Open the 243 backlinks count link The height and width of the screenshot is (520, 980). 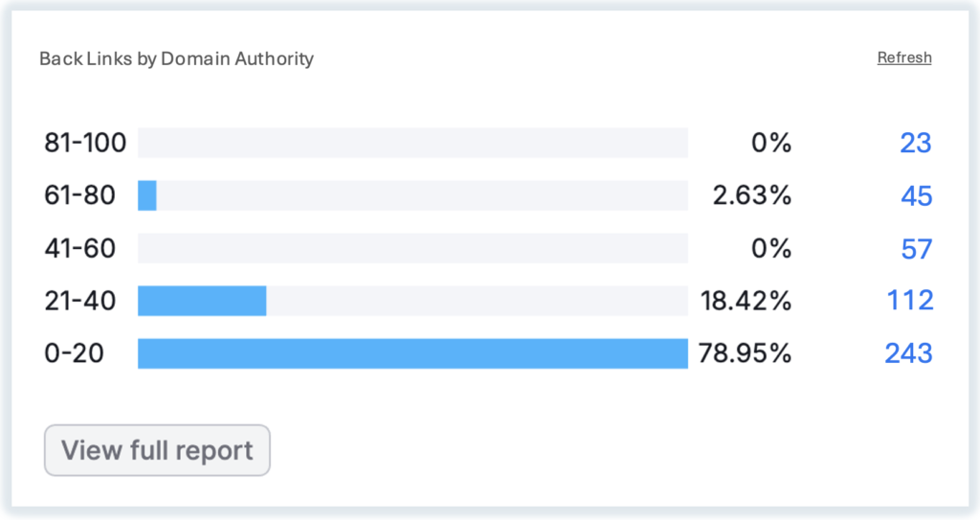coord(909,353)
